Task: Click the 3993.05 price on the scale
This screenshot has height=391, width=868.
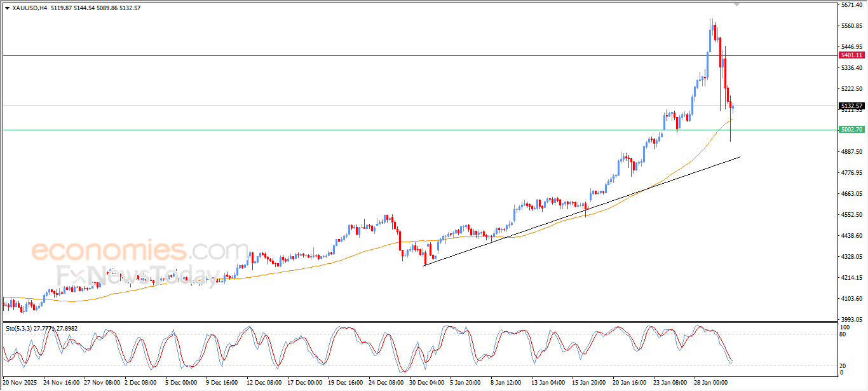Action: [851, 320]
